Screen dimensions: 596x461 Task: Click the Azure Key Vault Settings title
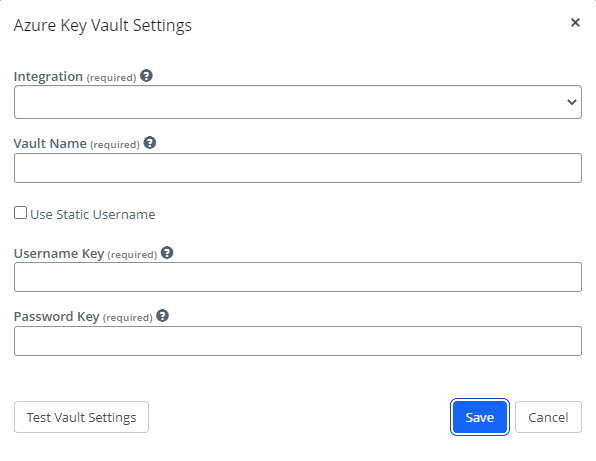click(x=103, y=25)
